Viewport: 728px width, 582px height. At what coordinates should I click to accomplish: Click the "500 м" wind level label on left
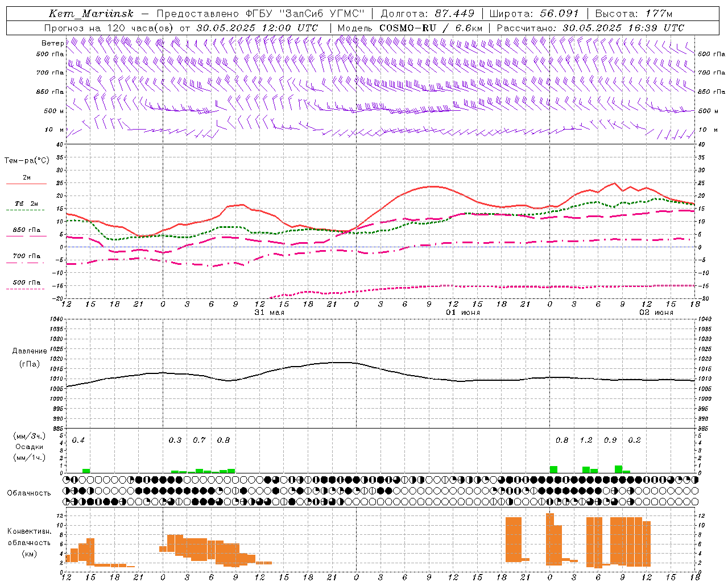pos(54,111)
